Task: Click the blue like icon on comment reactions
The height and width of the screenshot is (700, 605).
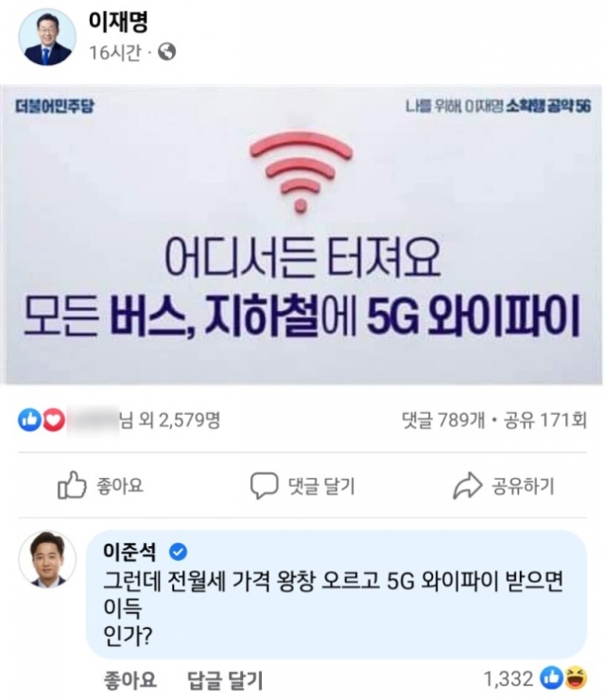Action: 552,678
